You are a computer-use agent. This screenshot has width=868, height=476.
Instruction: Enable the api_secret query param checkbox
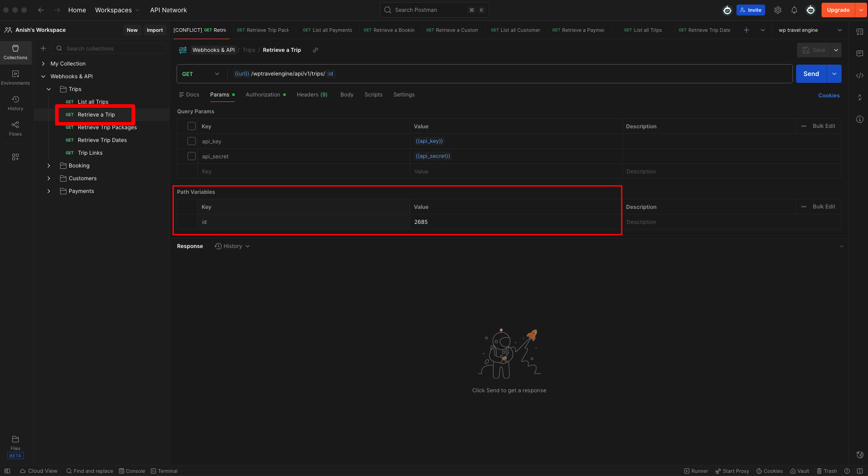192,156
